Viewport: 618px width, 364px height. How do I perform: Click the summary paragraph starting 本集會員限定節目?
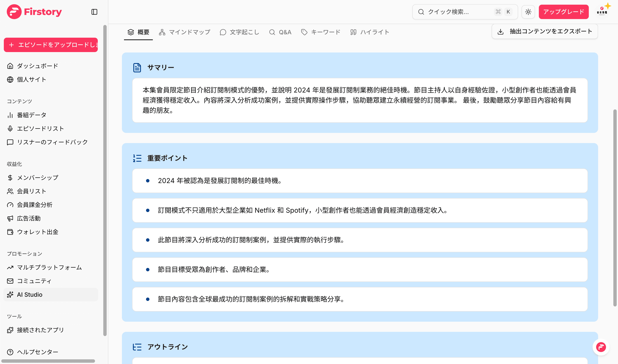(x=360, y=100)
